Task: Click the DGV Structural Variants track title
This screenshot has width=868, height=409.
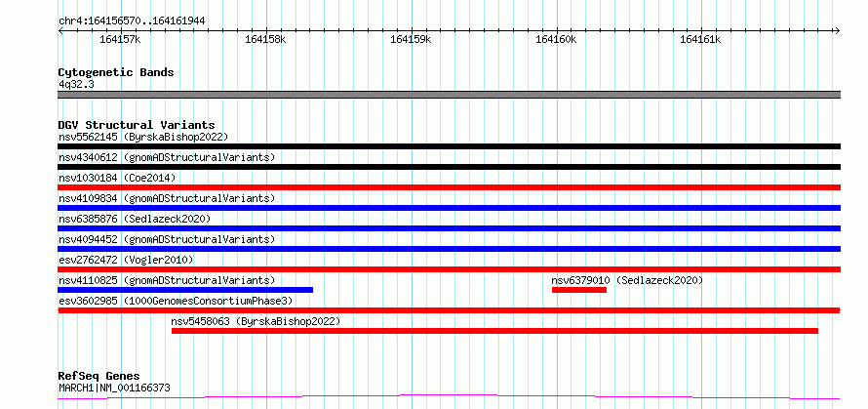Action: pyautogui.click(x=137, y=125)
